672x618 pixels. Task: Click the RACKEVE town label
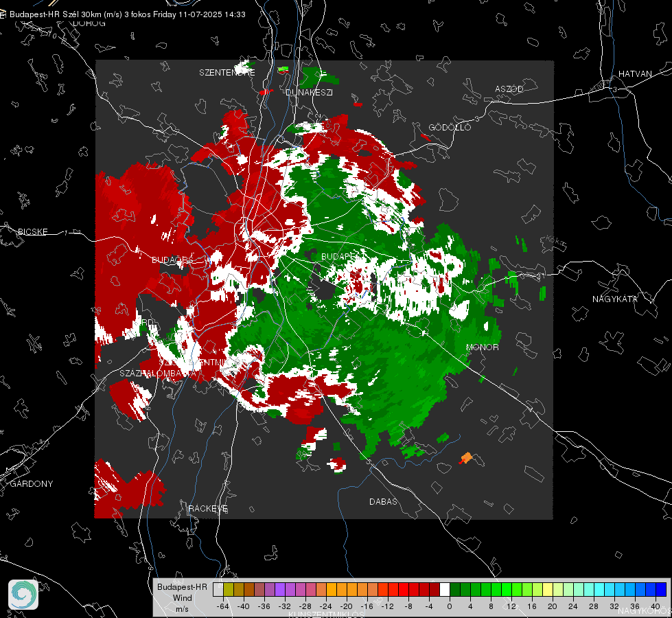point(208,509)
